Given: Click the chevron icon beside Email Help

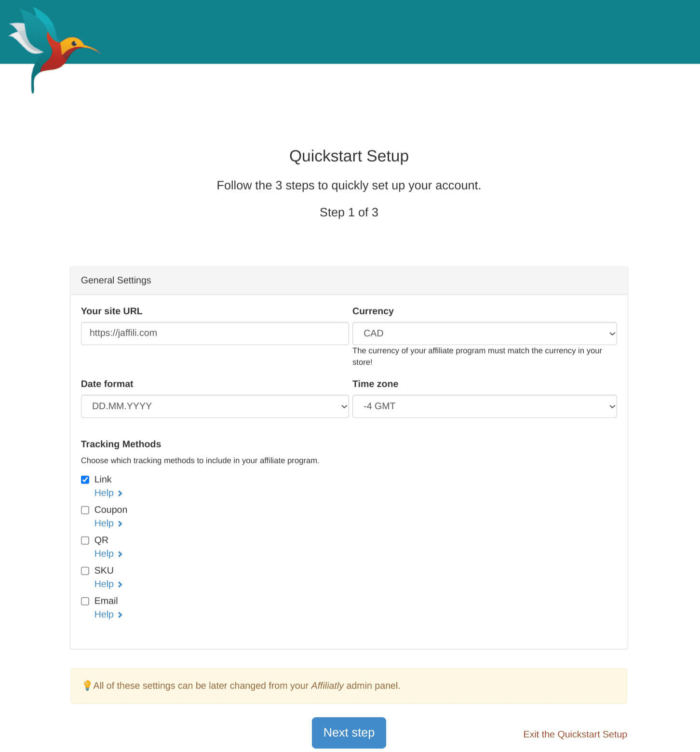Looking at the screenshot, I should tap(120, 615).
